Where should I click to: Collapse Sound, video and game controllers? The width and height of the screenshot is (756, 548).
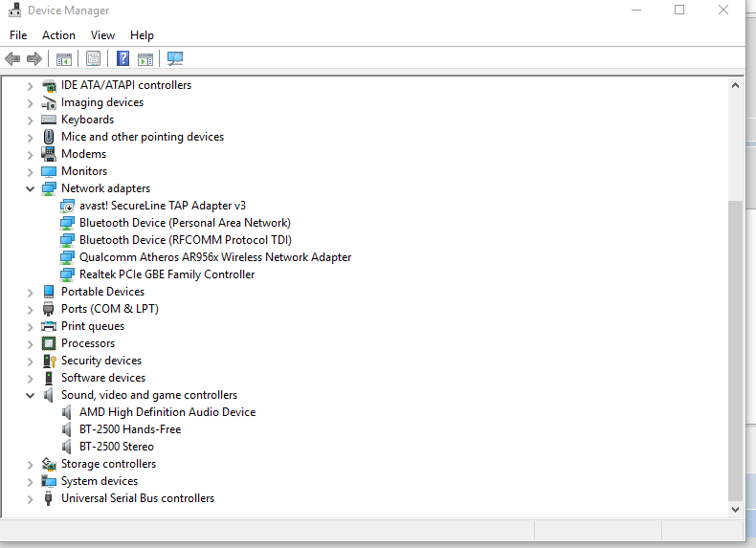(x=30, y=396)
